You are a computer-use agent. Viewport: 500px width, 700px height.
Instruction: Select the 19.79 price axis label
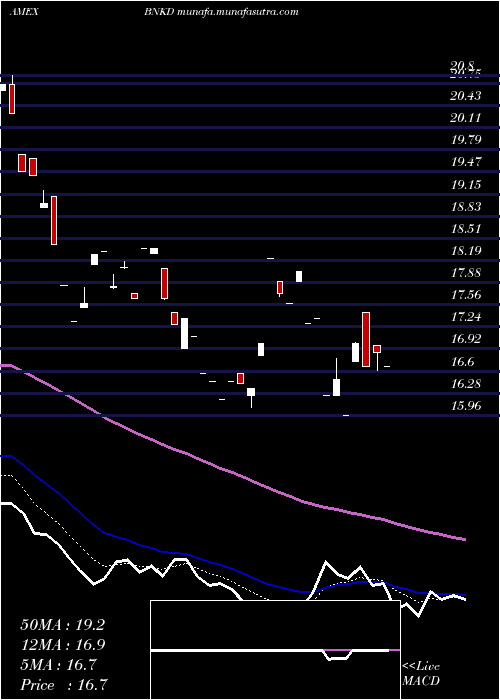[x=466, y=140]
